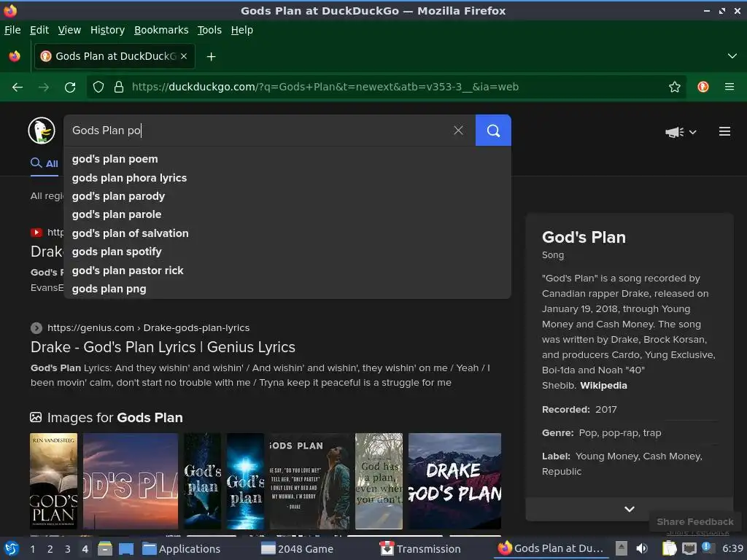The height and width of the screenshot is (560, 747).
Task: Switch to workspace 2 in taskbar
Action: (x=50, y=549)
